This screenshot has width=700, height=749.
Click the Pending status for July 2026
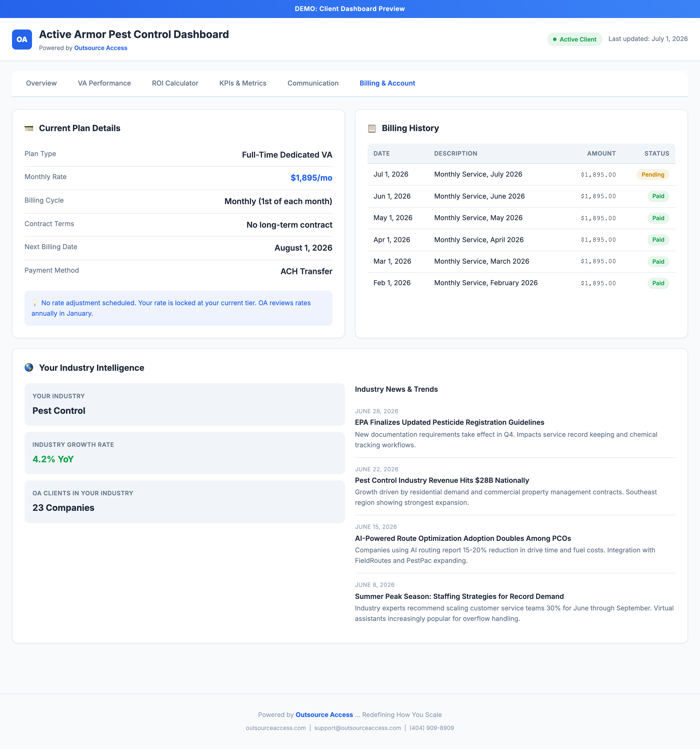tap(652, 175)
